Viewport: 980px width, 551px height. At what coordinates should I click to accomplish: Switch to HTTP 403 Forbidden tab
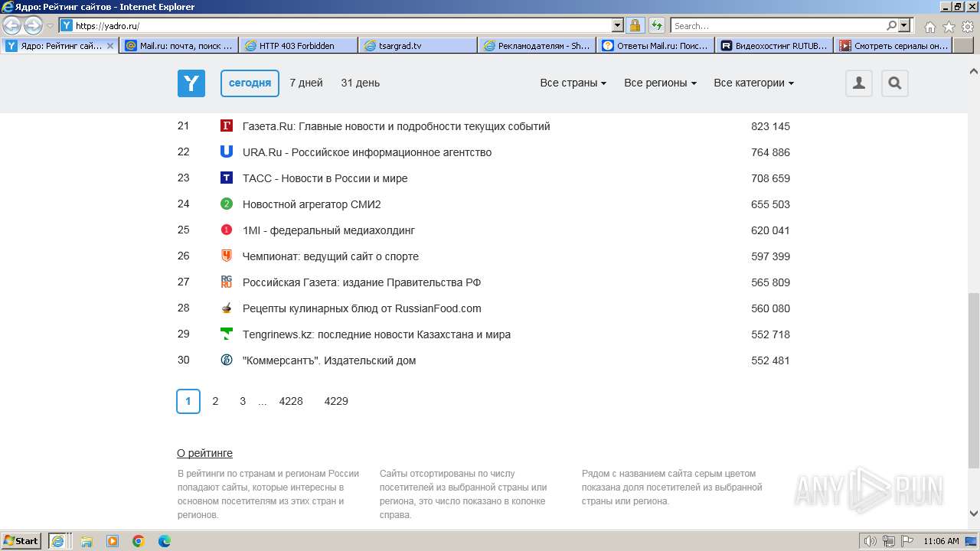click(x=299, y=46)
